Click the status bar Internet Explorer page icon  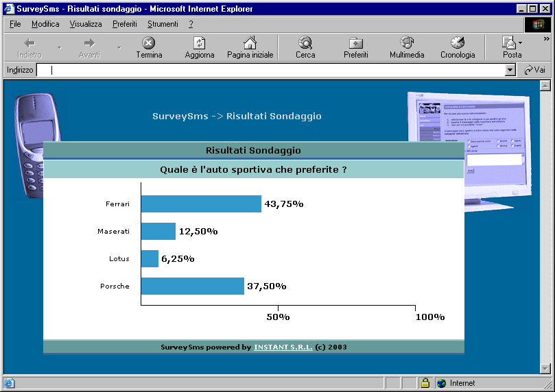tap(9, 383)
